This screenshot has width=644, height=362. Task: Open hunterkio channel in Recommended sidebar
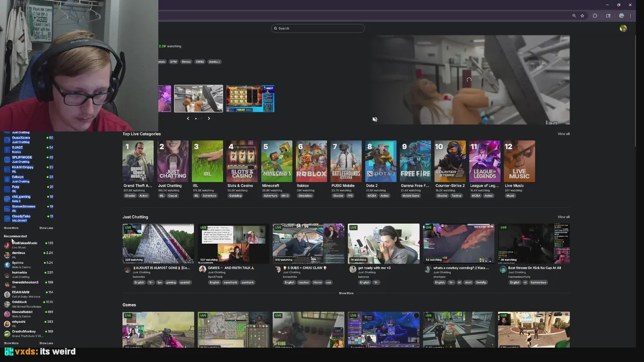[29, 274]
